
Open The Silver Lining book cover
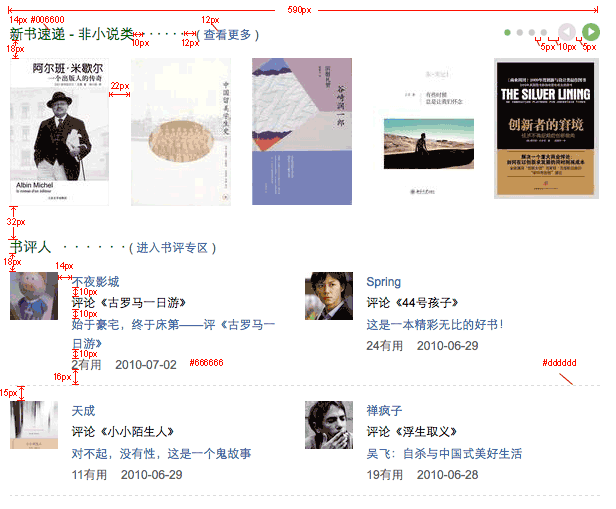[x=546, y=128]
